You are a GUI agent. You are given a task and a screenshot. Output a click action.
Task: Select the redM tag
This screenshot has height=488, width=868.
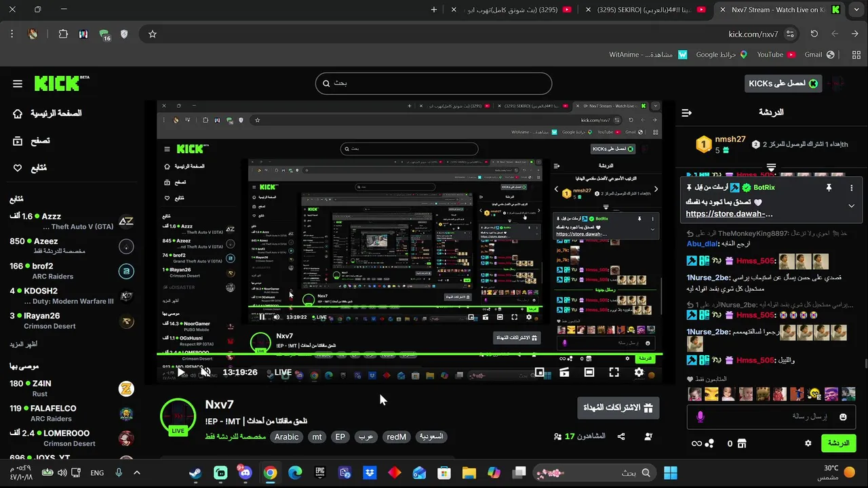coord(396,437)
